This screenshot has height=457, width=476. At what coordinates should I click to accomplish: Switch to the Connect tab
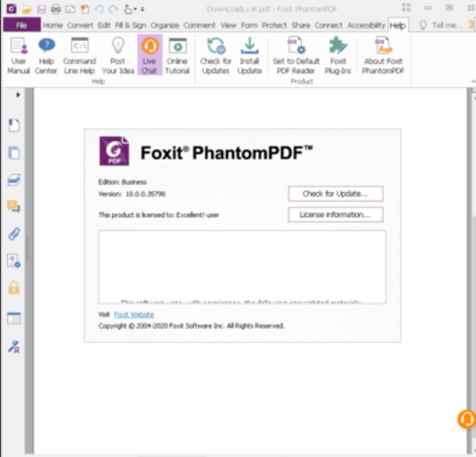328,26
